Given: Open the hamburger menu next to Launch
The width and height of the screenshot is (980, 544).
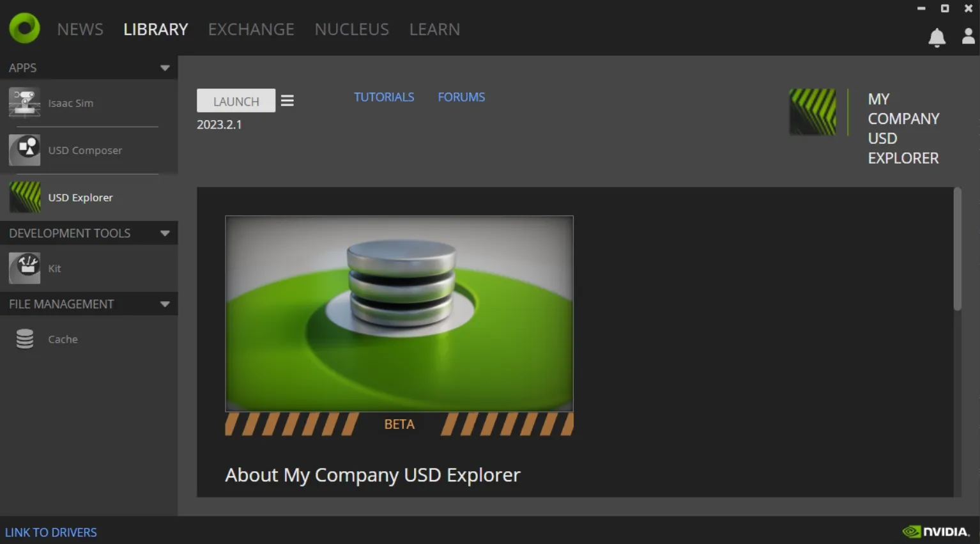Looking at the screenshot, I should [287, 101].
